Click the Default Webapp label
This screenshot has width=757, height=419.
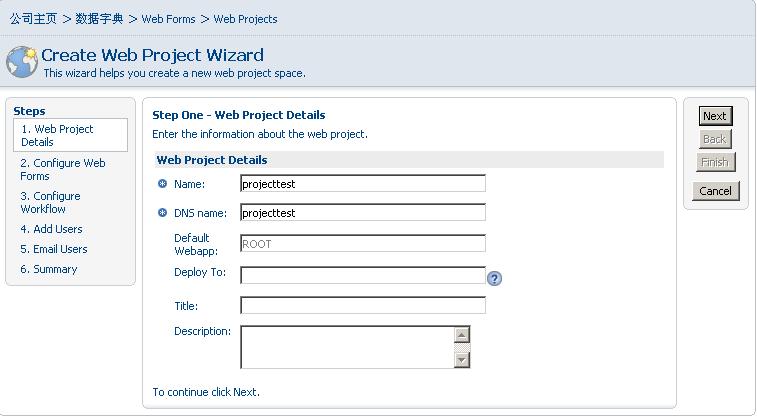click(196, 244)
